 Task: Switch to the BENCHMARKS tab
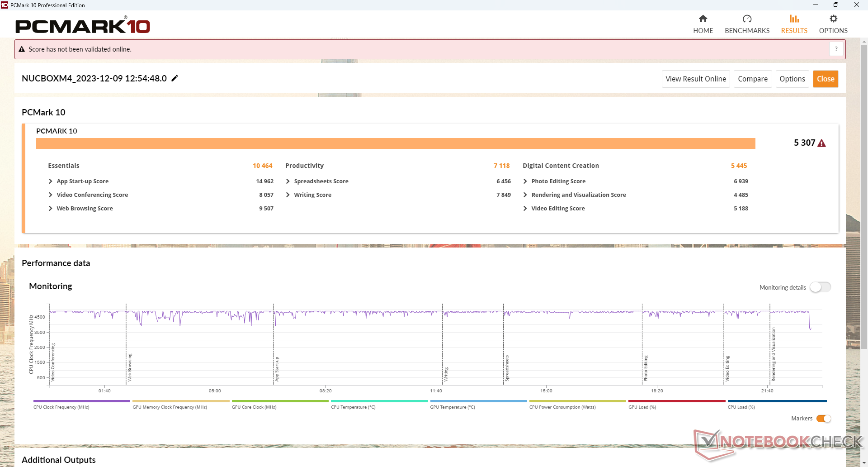747,24
